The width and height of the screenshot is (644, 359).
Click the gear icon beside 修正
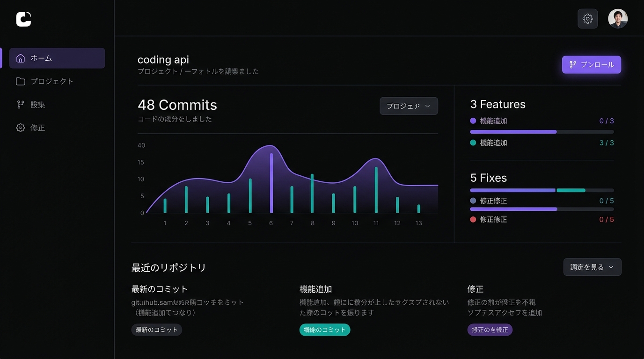(21, 128)
